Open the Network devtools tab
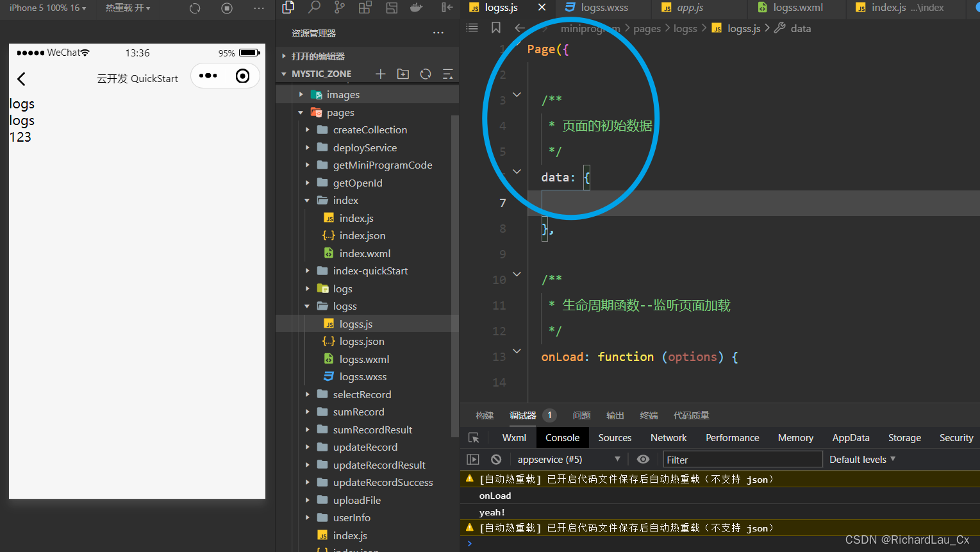980x552 pixels. point(669,438)
